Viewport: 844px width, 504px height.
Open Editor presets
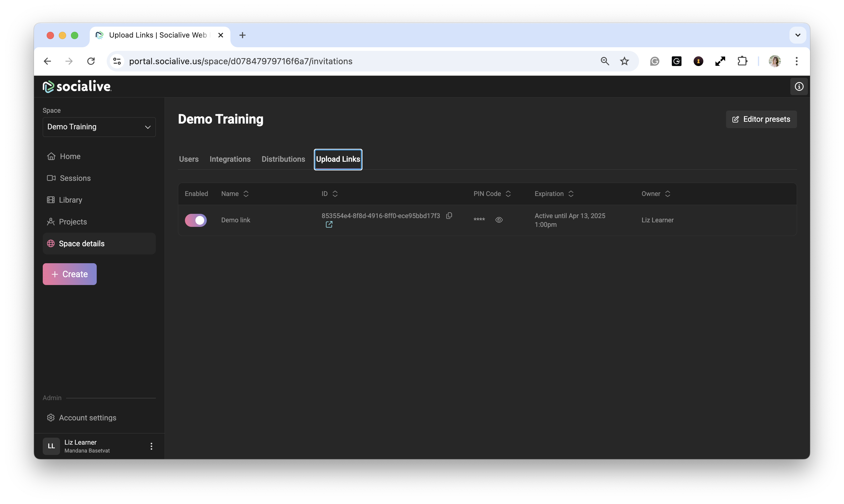click(x=761, y=119)
